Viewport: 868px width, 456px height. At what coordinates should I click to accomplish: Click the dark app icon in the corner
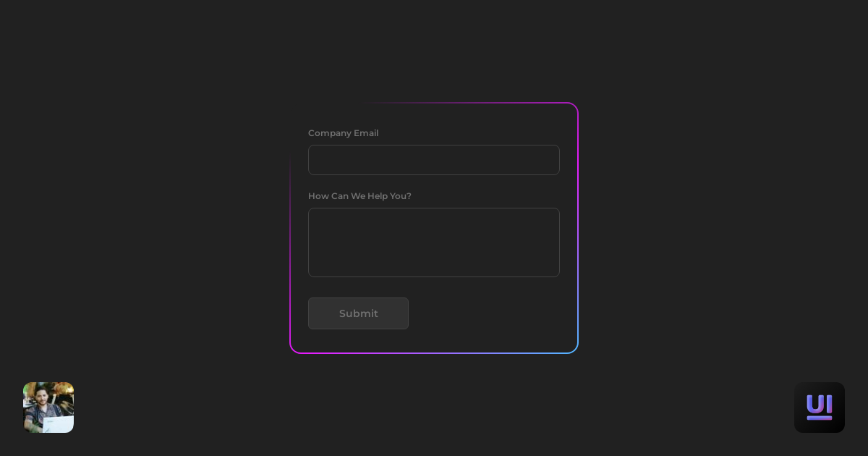point(820,408)
